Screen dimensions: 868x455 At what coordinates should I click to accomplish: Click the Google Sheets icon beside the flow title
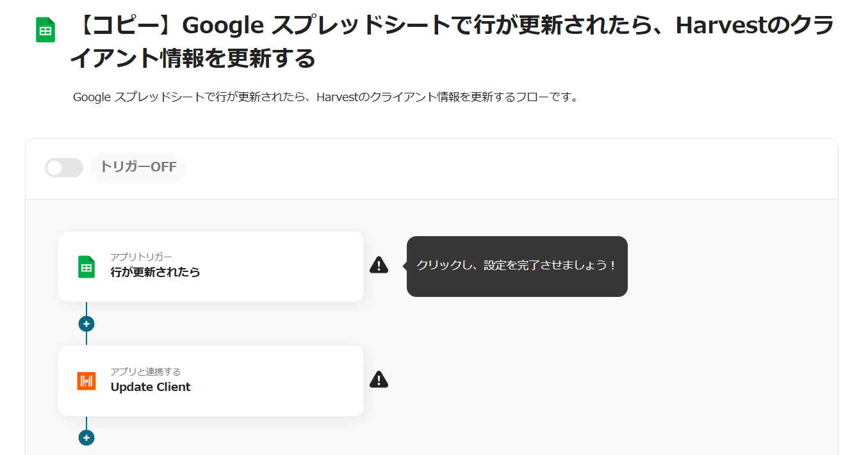click(45, 30)
